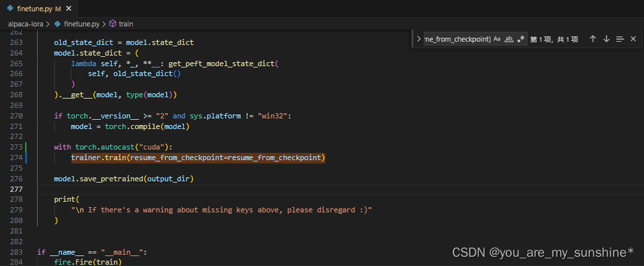This screenshot has height=266, width=644.
Task: Click line number 274 in gutter
Action: click(x=16, y=158)
